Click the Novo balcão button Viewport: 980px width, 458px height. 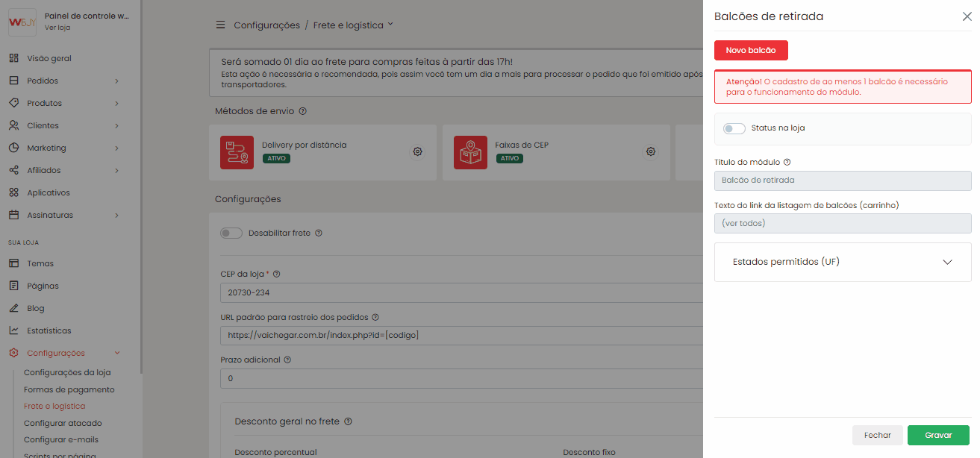(751, 50)
